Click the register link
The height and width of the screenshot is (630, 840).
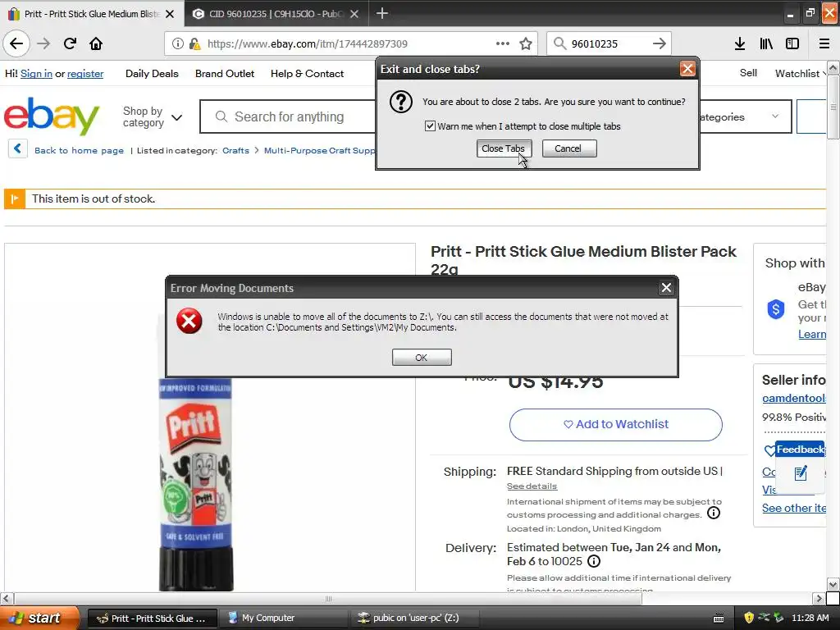tap(85, 73)
